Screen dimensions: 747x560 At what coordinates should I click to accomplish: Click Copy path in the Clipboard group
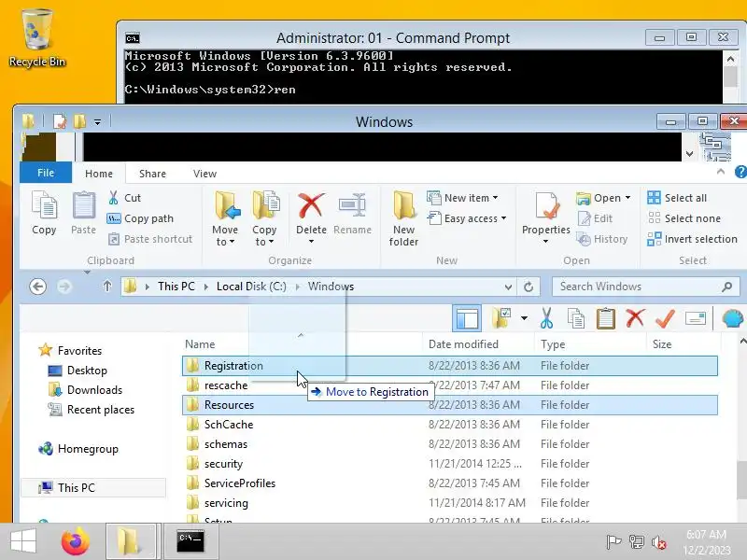(140, 218)
